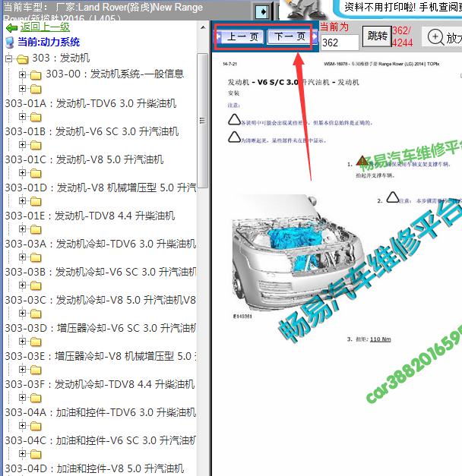Expand the 303-01B V6 SC 3.0 node

(x=22, y=117)
